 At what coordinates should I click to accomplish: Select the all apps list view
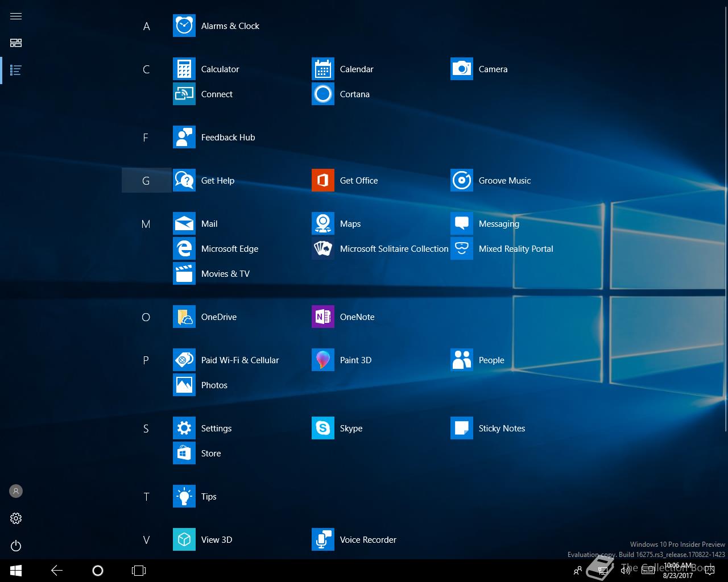tap(16, 70)
